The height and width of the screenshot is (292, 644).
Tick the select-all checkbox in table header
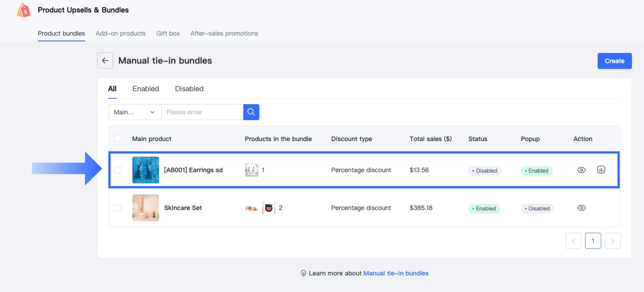(x=118, y=138)
